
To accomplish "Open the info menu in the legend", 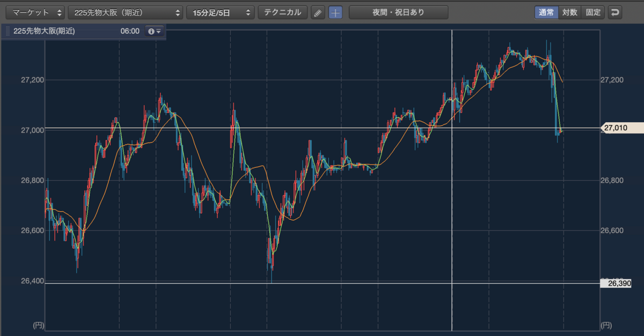I will (154, 32).
